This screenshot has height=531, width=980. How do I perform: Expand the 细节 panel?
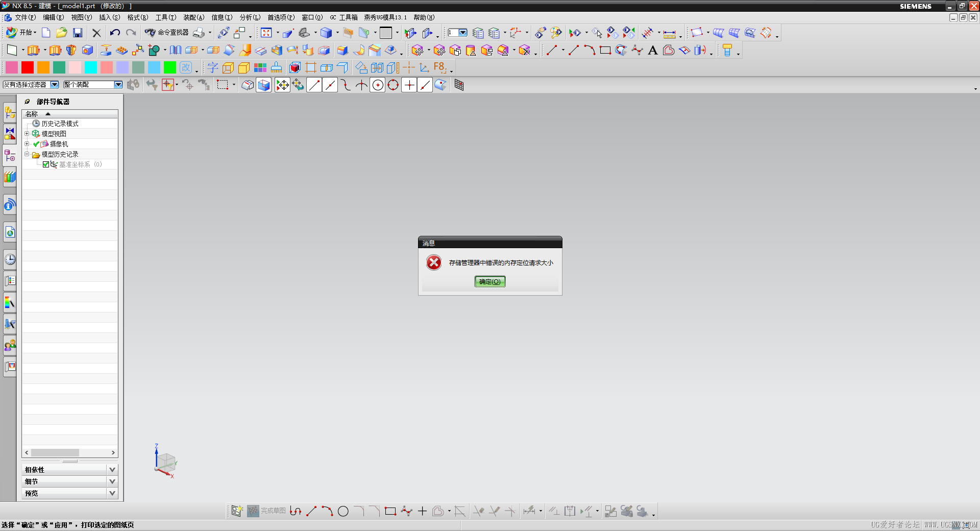point(70,481)
